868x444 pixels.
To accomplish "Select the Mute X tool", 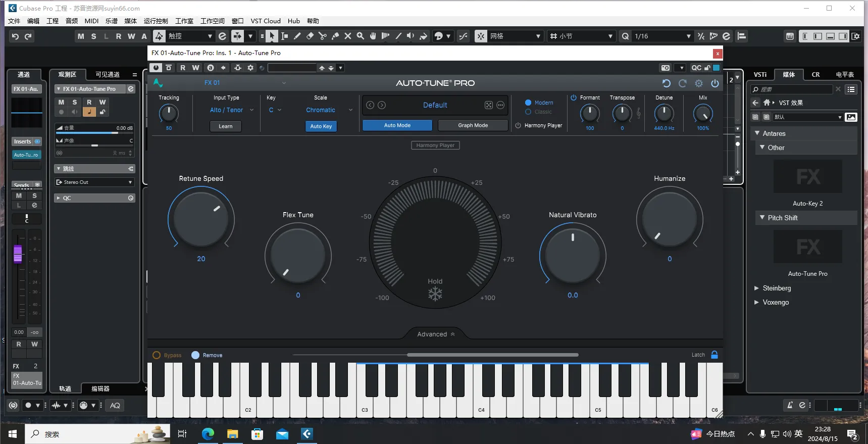I will coord(348,36).
